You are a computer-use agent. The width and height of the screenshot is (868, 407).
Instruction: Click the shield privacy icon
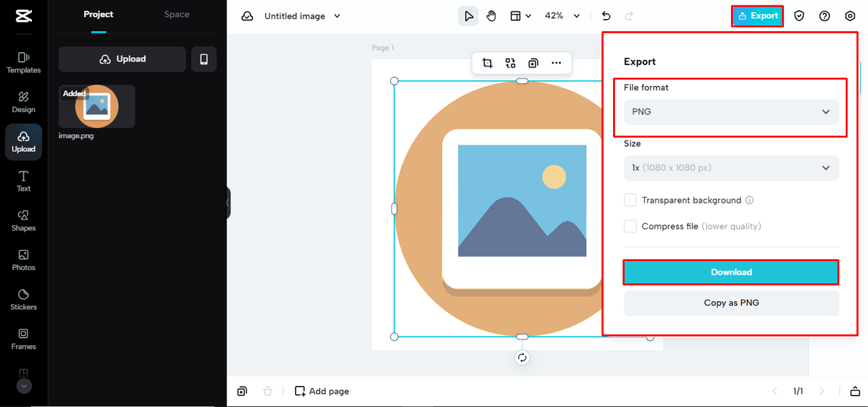point(799,16)
